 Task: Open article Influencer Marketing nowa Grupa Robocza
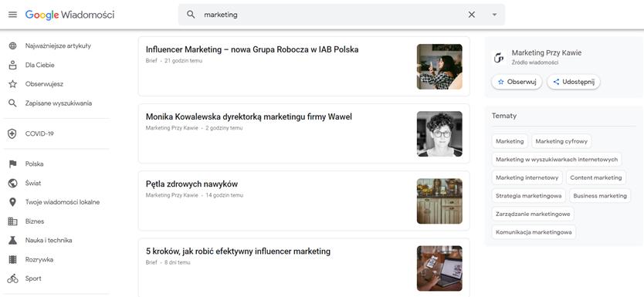pos(253,49)
